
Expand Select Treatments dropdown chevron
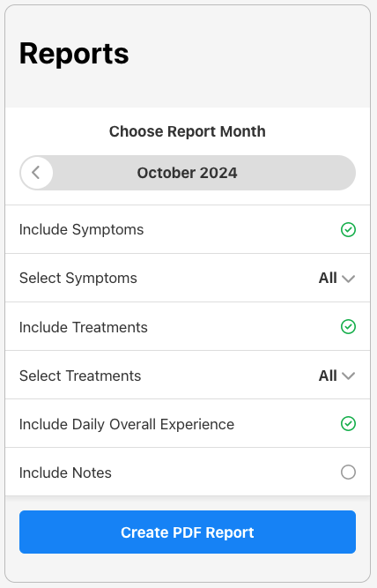(x=349, y=376)
